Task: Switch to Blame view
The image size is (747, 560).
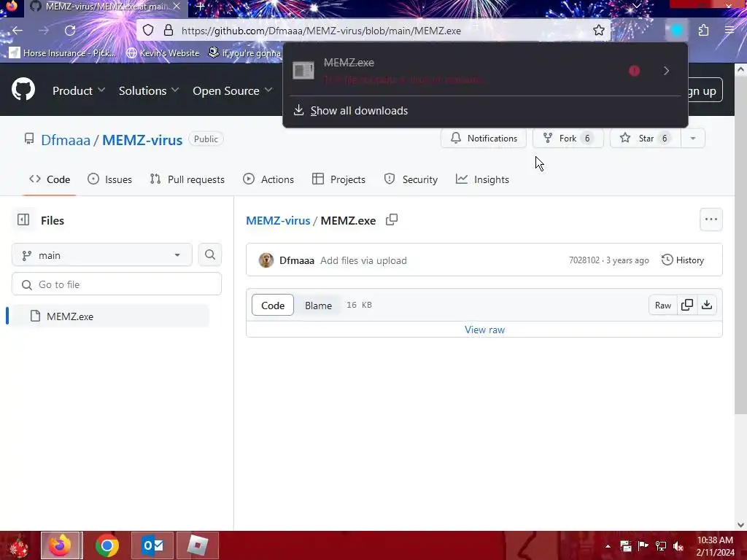Action: coord(318,306)
